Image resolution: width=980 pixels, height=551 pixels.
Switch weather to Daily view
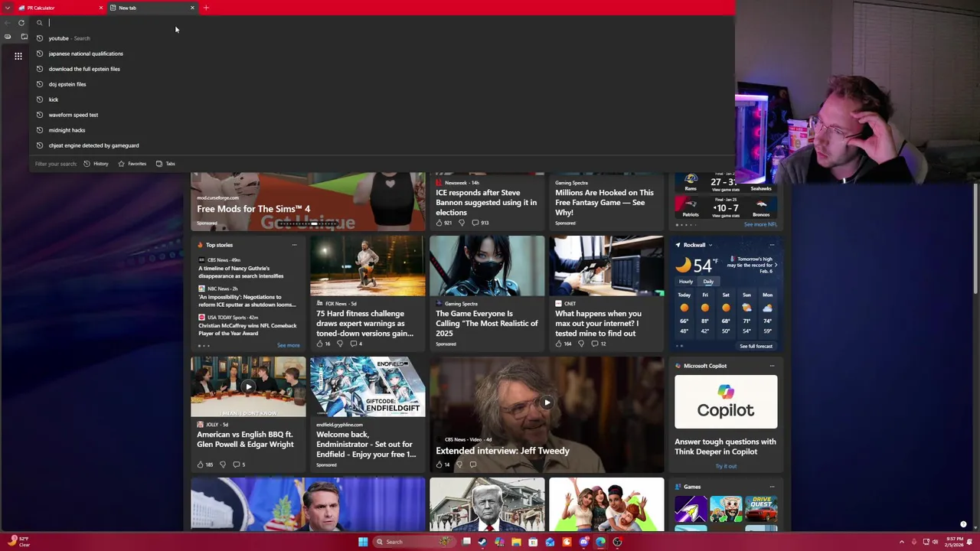[x=708, y=282]
